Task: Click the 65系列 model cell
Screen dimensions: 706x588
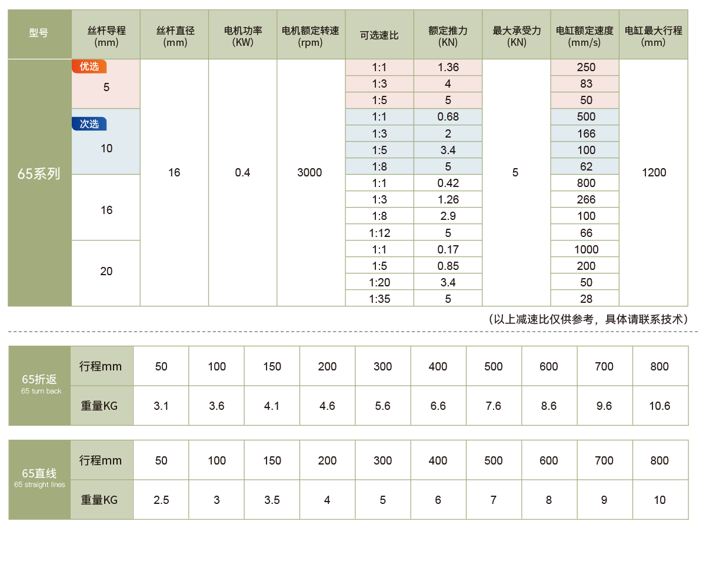Action: tap(39, 174)
